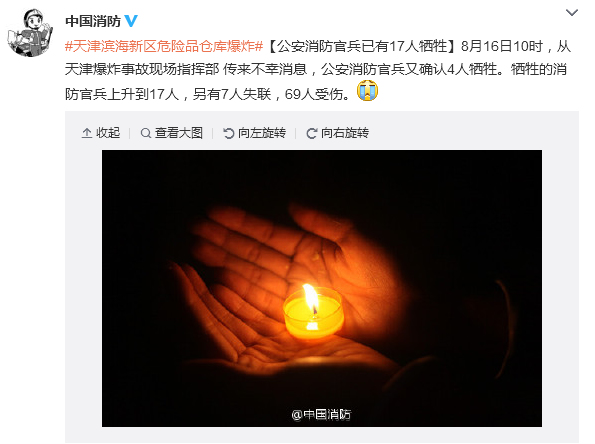Screen dimensions: 595x444
Task: Click the headline 公安消防官兵已有17人牺牲 text
Action: pyautogui.click(x=362, y=46)
